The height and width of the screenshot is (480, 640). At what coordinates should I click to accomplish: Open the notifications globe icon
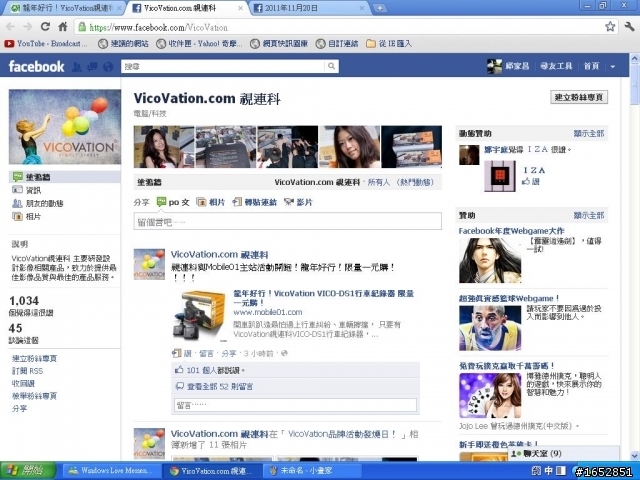108,67
